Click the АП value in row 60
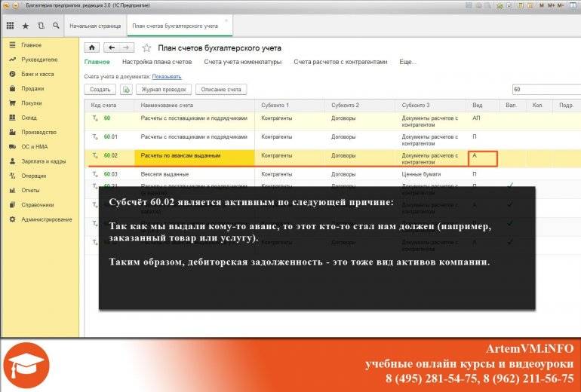Viewport: 581px width, 392px height. [x=476, y=118]
